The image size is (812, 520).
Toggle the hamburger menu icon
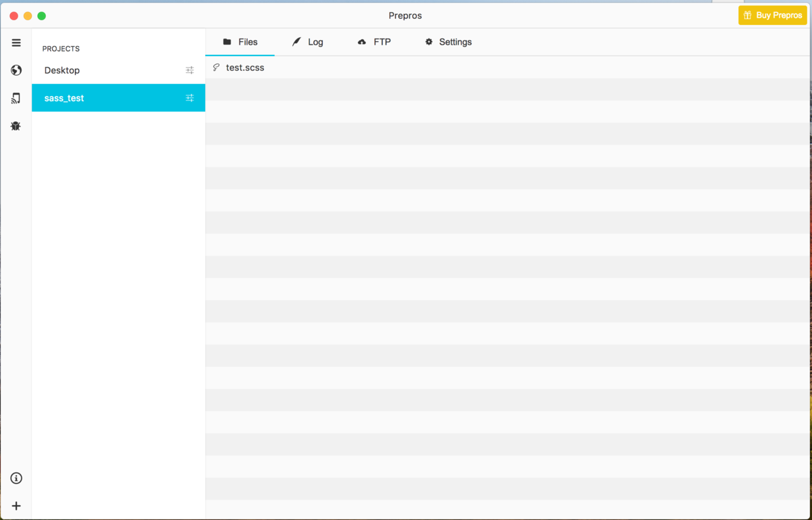point(16,43)
